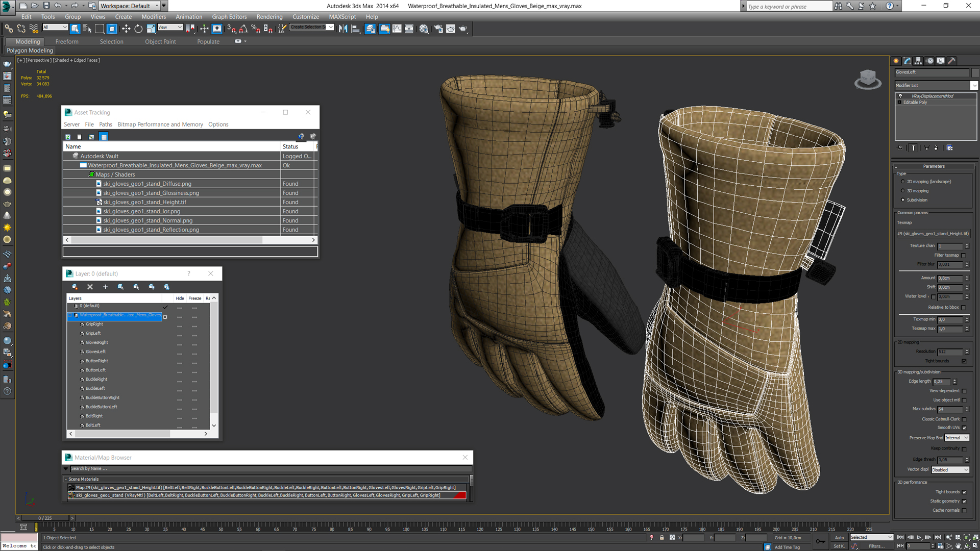
Task: Click Refresh icon in Asset Tracking
Action: point(68,137)
